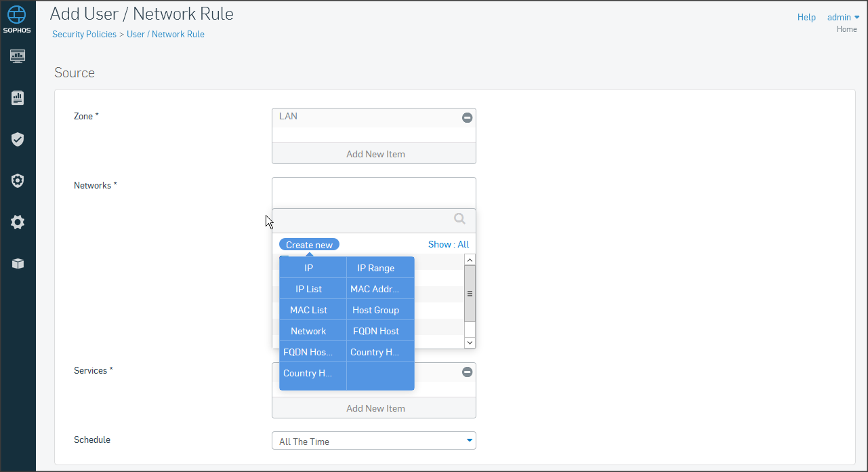Click the scroll down arrow in the Networks list
This screenshot has height=472, width=868.
point(470,342)
